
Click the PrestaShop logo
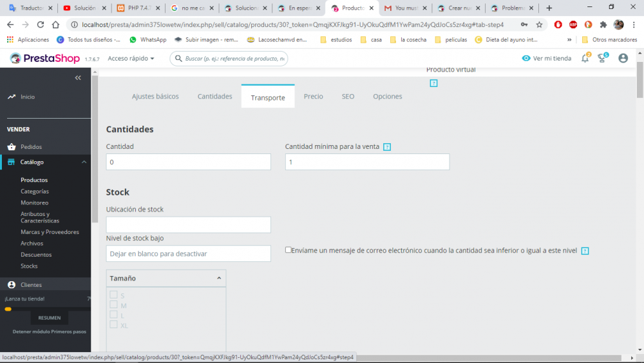coord(45,59)
